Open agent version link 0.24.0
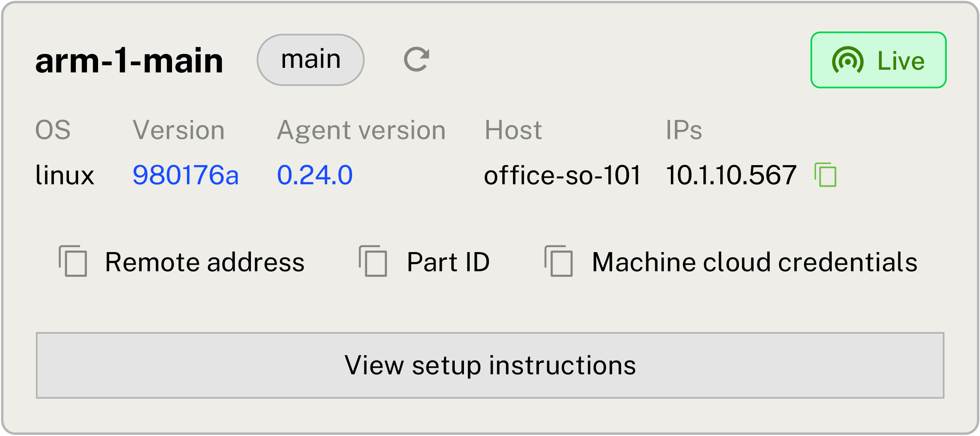The height and width of the screenshot is (436, 980). point(315,175)
